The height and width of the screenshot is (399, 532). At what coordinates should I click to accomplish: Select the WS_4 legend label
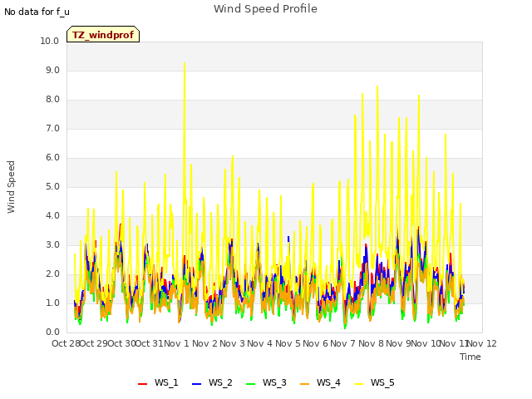click(x=328, y=382)
